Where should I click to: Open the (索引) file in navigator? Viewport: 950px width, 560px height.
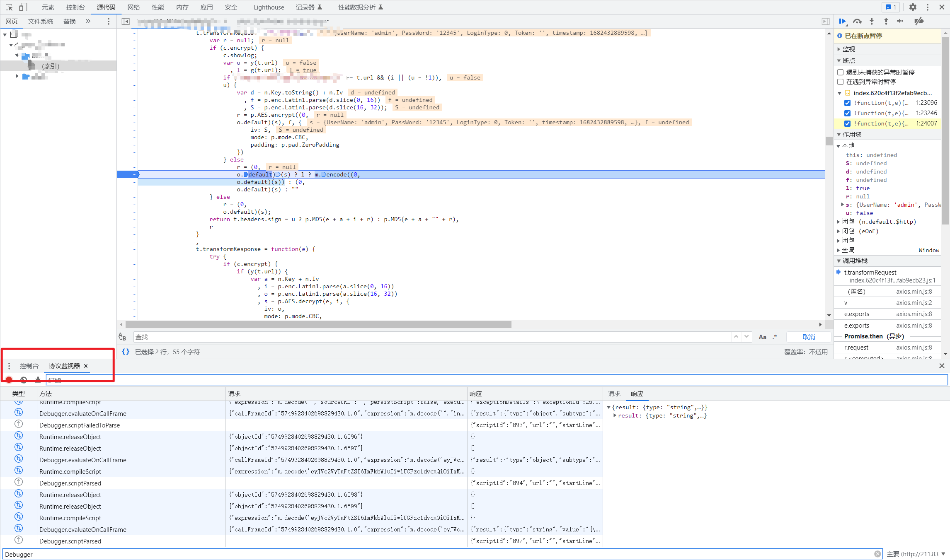click(x=51, y=66)
